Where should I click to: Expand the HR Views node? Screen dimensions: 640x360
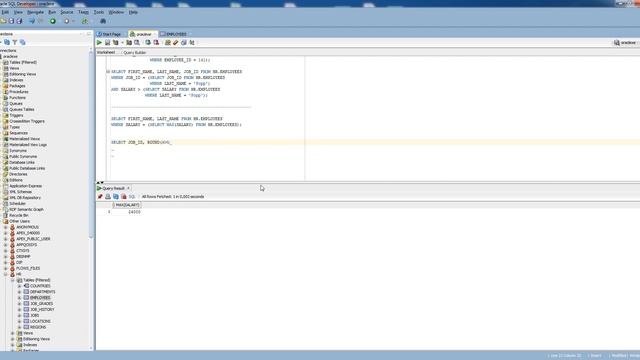[13, 333]
